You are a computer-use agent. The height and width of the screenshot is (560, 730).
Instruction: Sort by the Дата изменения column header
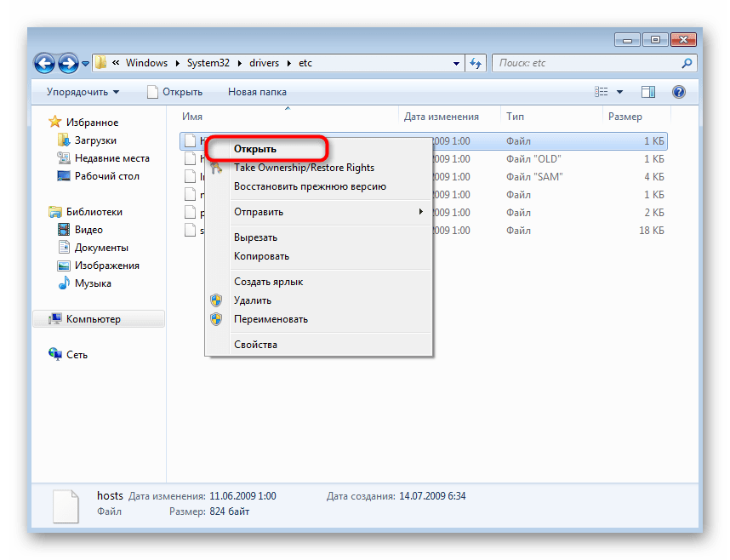pyautogui.click(x=441, y=117)
